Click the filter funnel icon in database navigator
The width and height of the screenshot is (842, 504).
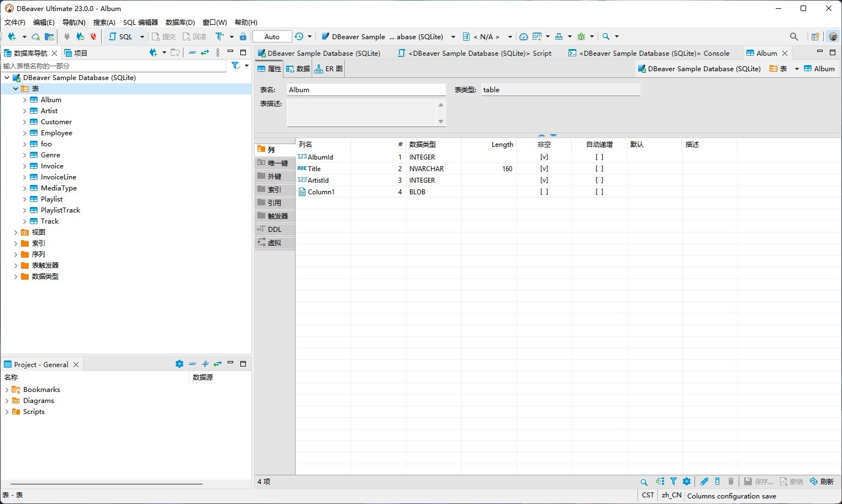236,66
